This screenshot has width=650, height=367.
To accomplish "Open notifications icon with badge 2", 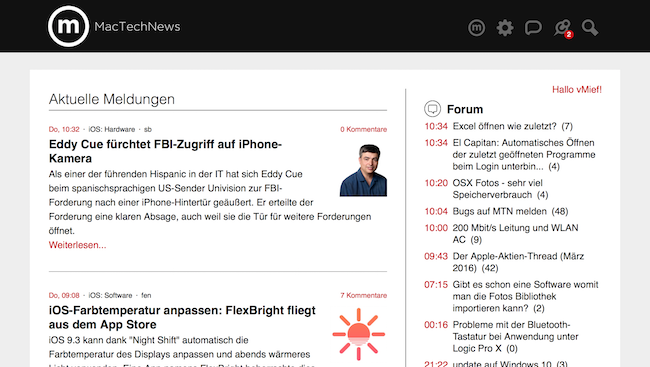I will coord(563,29).
